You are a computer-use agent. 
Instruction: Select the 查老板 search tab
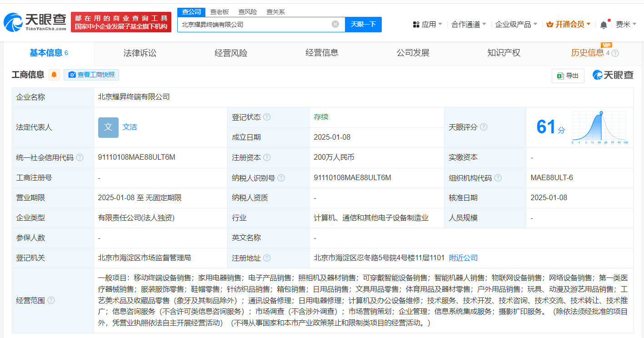pyautogui.click(x=220, y=12)
